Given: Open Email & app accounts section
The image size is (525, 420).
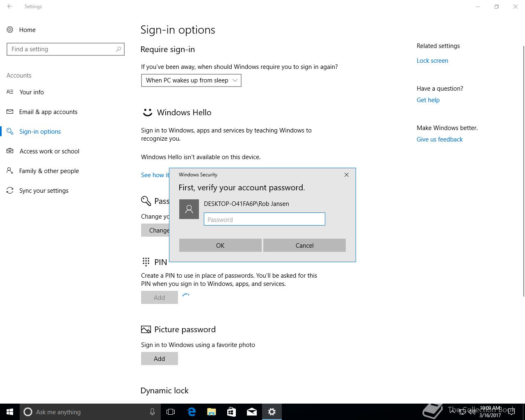Looking at the screenshot, I should pos(48,112).
